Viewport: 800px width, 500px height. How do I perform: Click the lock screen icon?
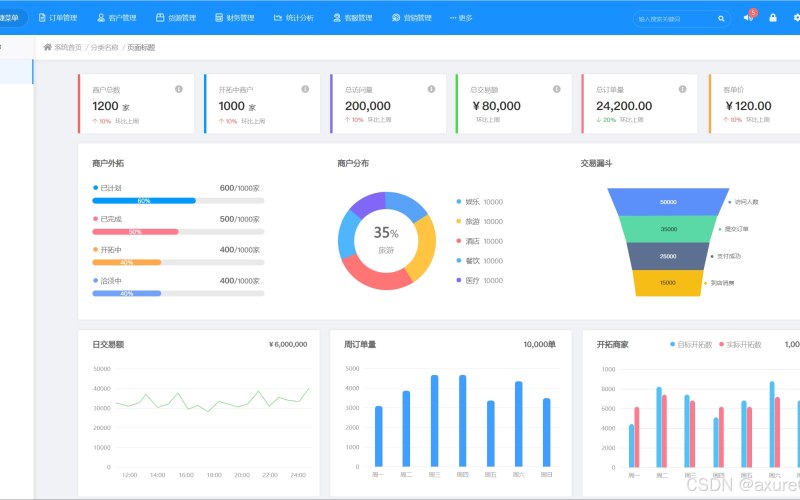pos(773,17)
